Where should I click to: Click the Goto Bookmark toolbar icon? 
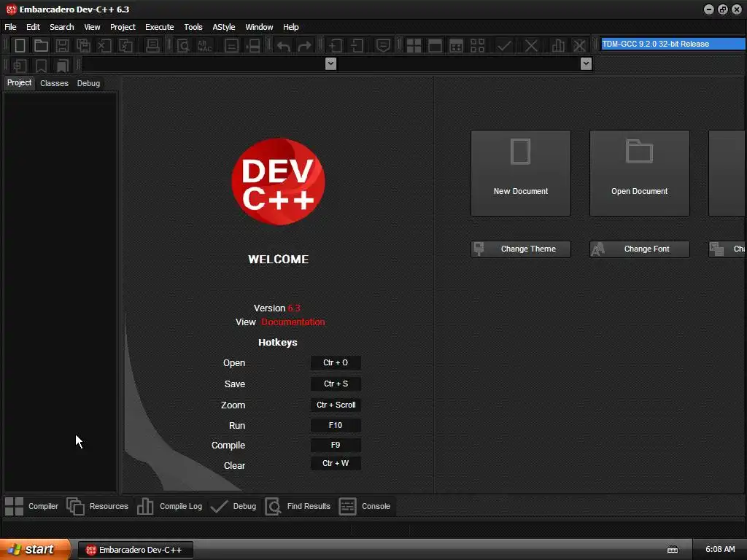click(x=62, y=65)
